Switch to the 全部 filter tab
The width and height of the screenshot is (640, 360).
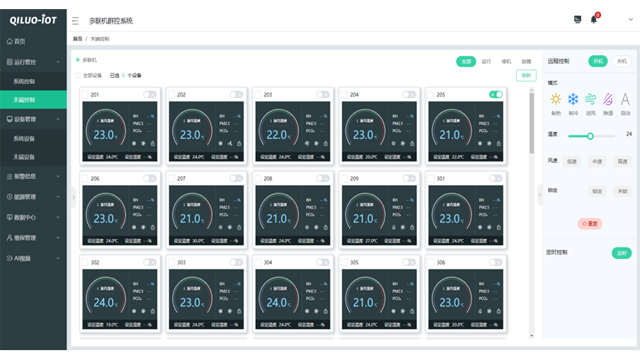click(466, 62)
